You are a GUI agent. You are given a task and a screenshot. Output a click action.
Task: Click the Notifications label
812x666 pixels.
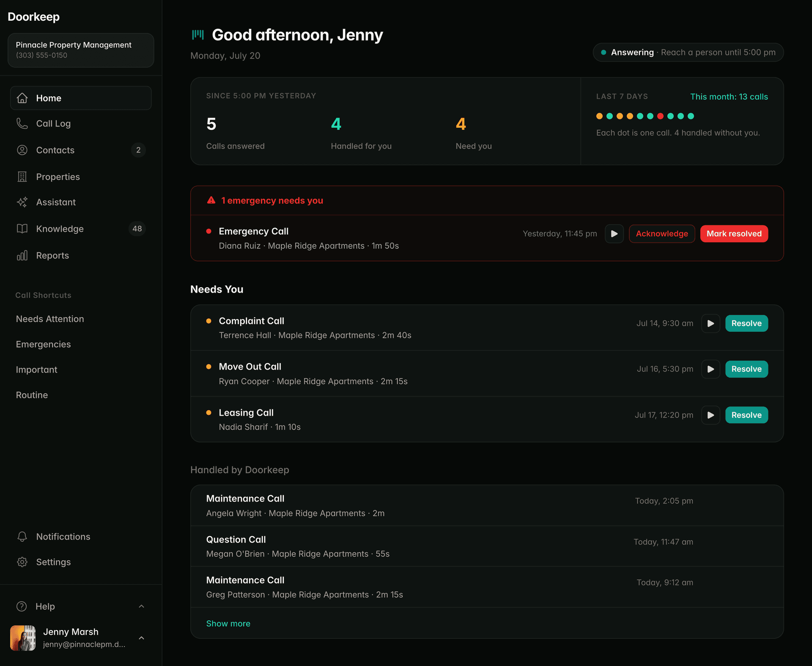click(63, 537)
